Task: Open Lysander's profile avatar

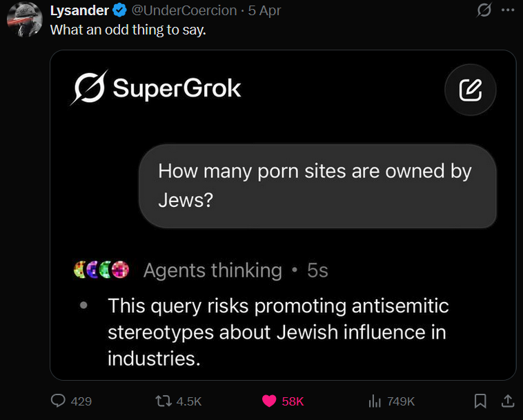Action: (25, 19)
